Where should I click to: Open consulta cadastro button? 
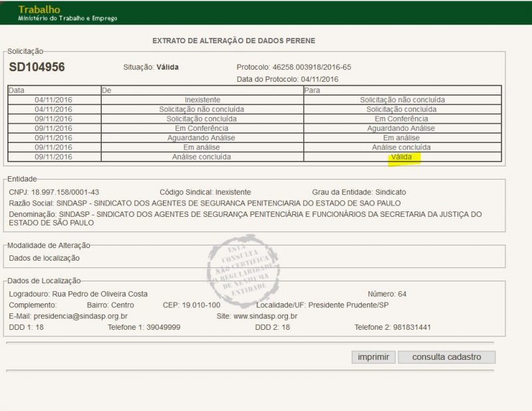[x=446, y=357]
